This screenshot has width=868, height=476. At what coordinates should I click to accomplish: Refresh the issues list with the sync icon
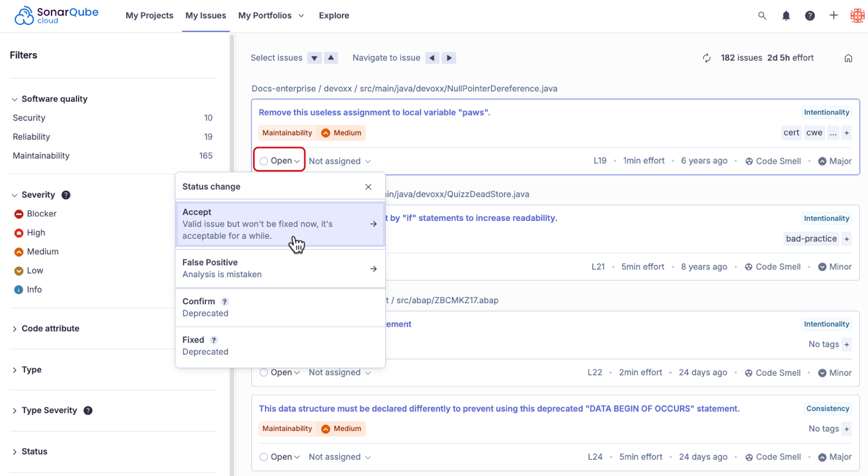[707, 58]
